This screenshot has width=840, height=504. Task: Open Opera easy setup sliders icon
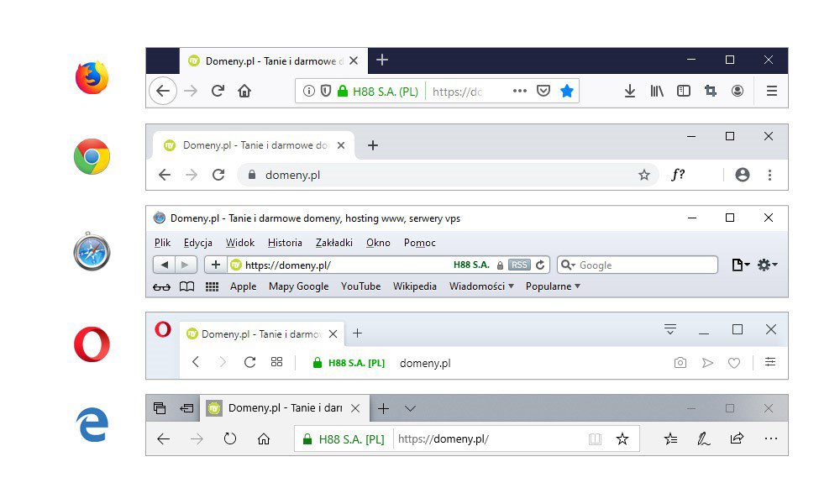[769, 362]
